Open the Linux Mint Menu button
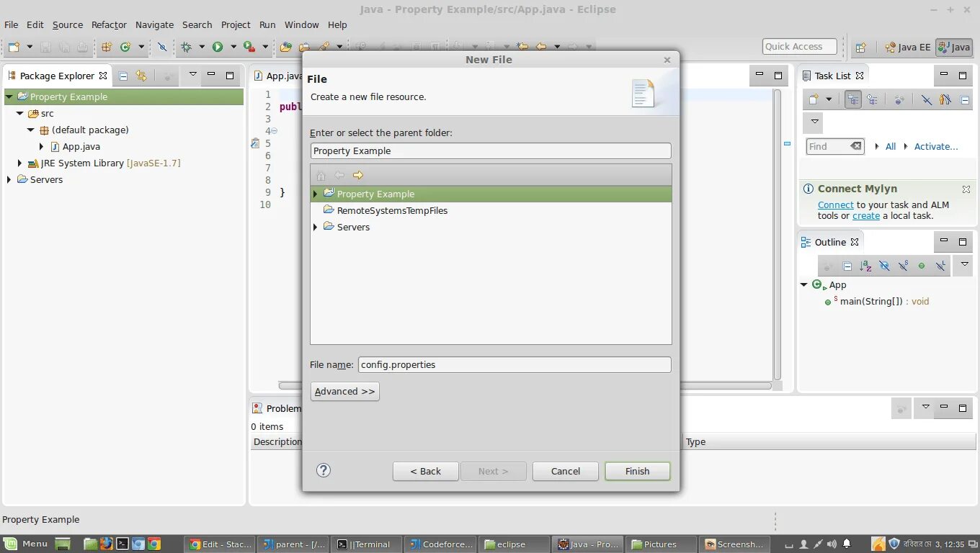Viewport: 980px width, 553px height. click(27, 544)
